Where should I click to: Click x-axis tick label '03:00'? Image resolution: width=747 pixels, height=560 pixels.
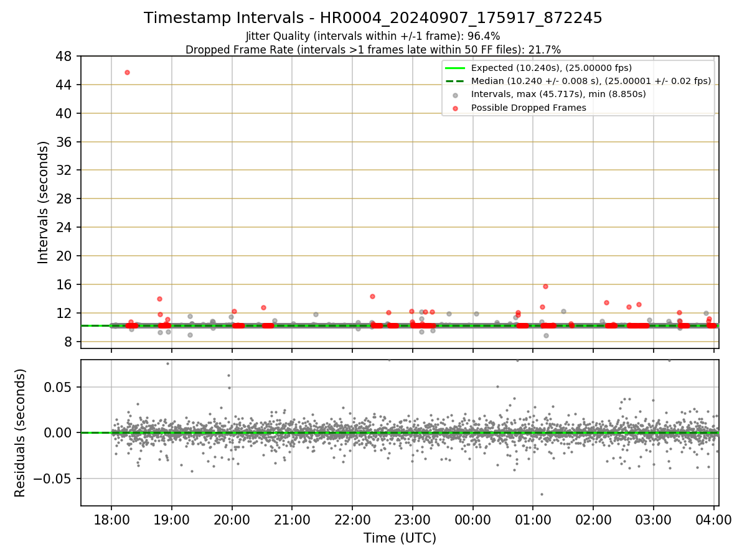(653, 520)
